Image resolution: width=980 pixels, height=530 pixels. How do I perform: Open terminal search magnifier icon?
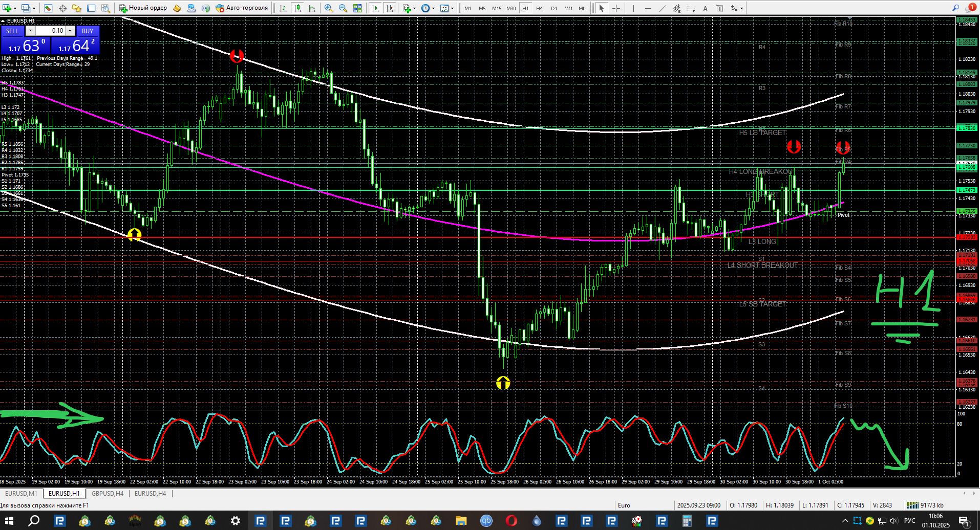coord(956,8)
